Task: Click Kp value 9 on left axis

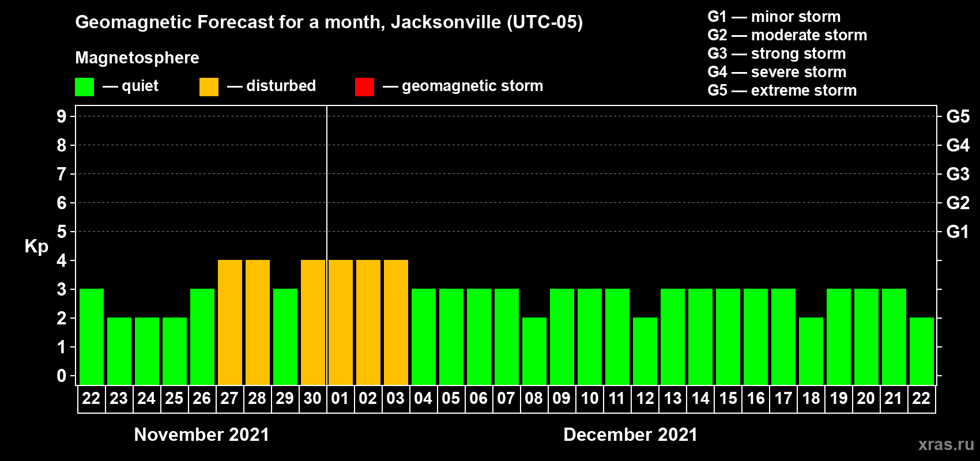Action: click(62, 116)
